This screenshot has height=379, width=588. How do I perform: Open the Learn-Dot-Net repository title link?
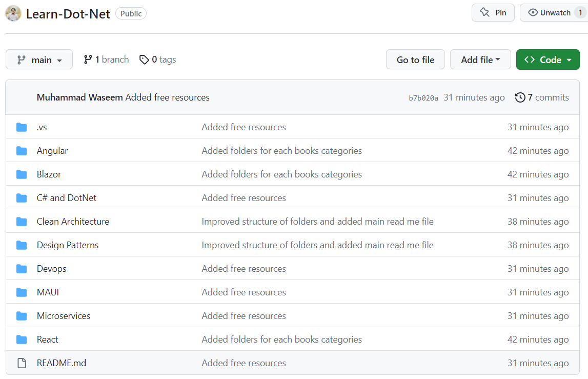(68, 14)
